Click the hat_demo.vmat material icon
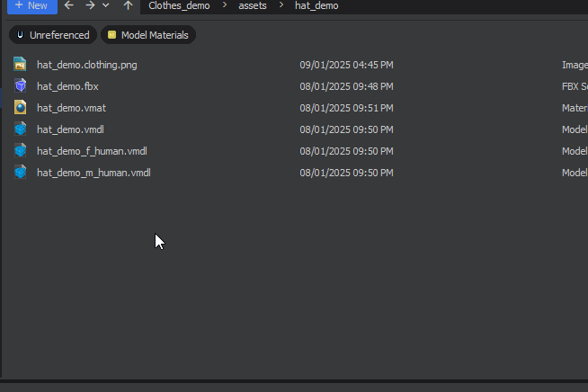 (21, 107)
